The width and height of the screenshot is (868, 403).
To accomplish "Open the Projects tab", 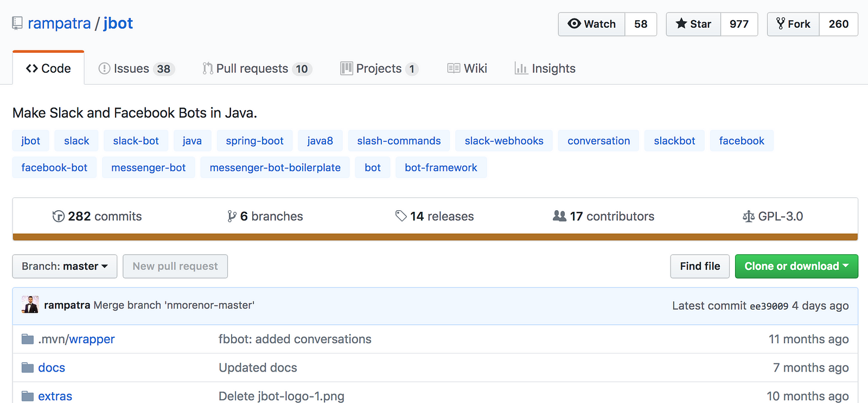I will tap(380, 68).
